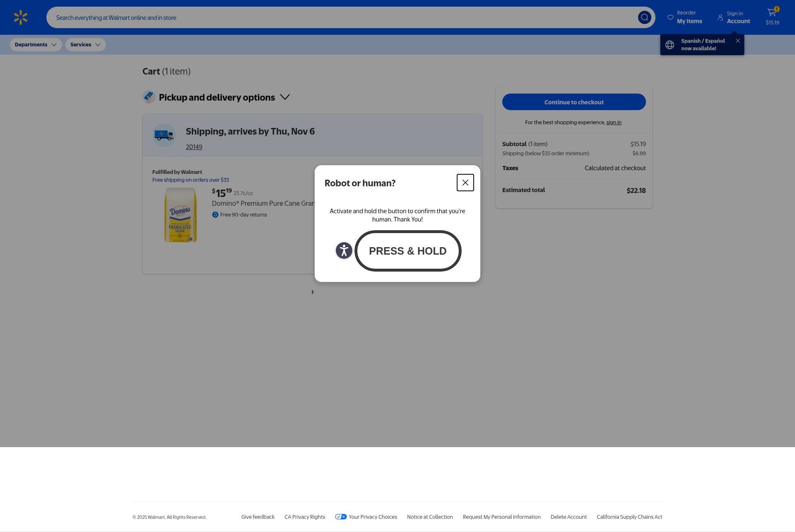Open CA Privacy Rights link
This screenshot has width=795, height=532.
pyautogui.click(x=305, y=517)
